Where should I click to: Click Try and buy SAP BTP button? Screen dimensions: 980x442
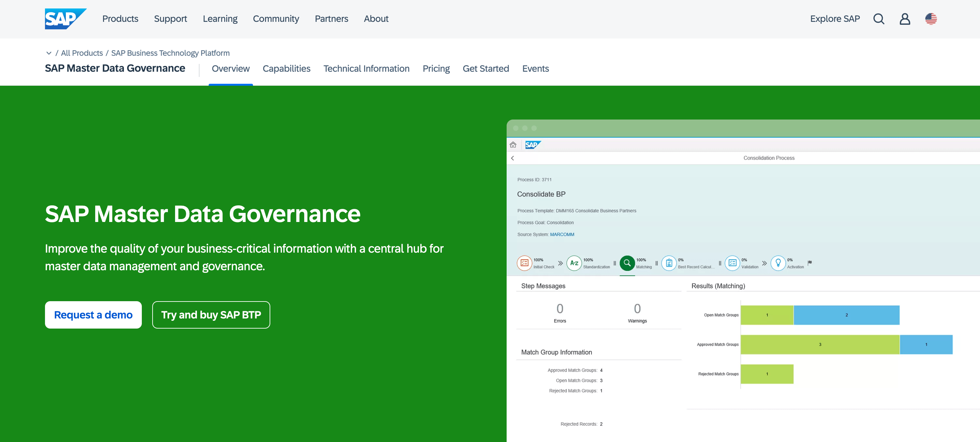click(211, 315)
